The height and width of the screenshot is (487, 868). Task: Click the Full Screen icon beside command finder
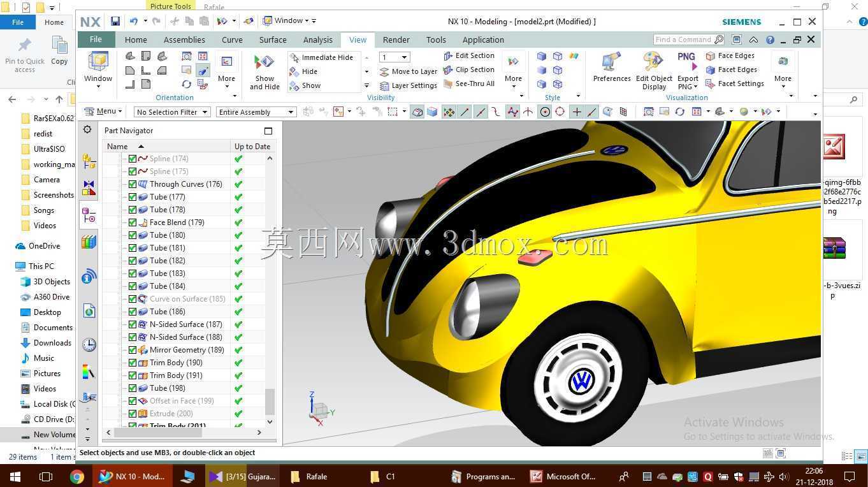point(737,40)
